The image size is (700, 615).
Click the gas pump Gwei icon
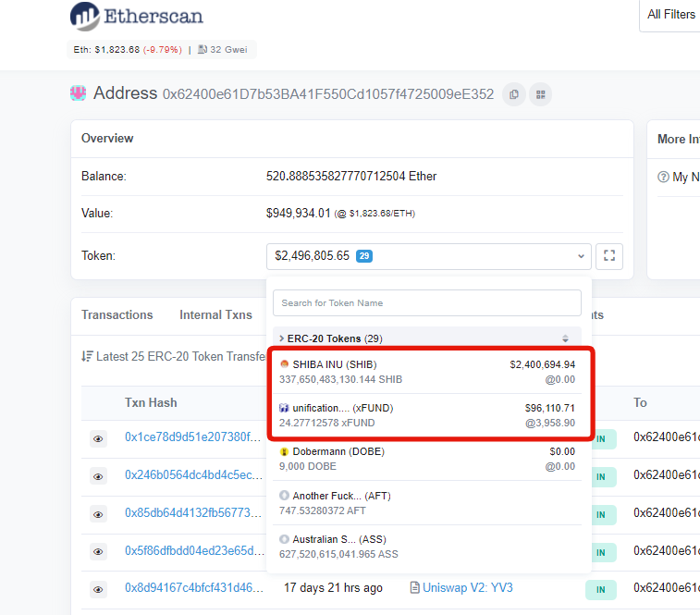(203, 49)
